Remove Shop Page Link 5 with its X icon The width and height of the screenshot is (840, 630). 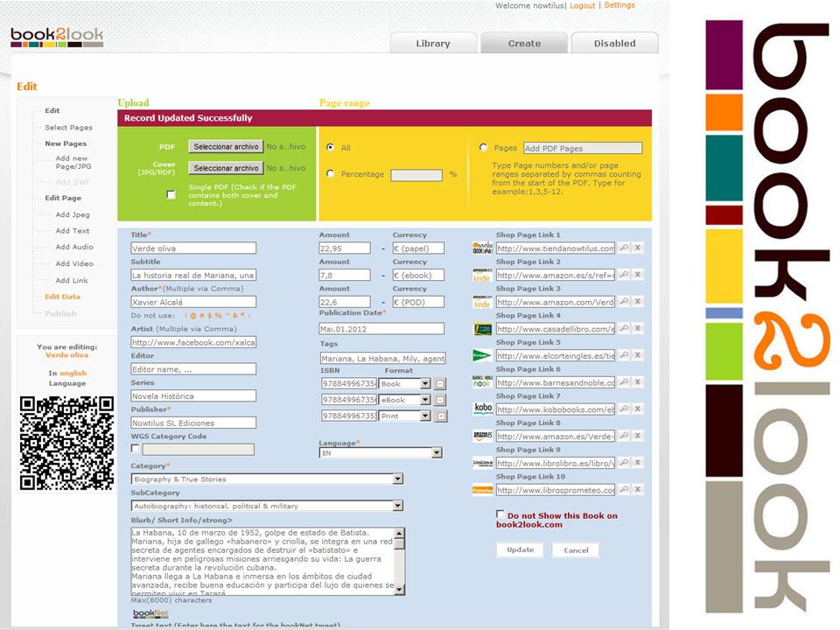(638, 355)
